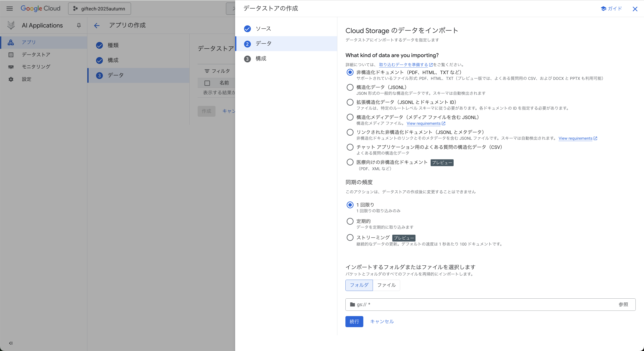The height and width of the screenshot is (351, 644).
Task: Select 構造化データ（JSONL）as the data type
Action: click(350, 87)
